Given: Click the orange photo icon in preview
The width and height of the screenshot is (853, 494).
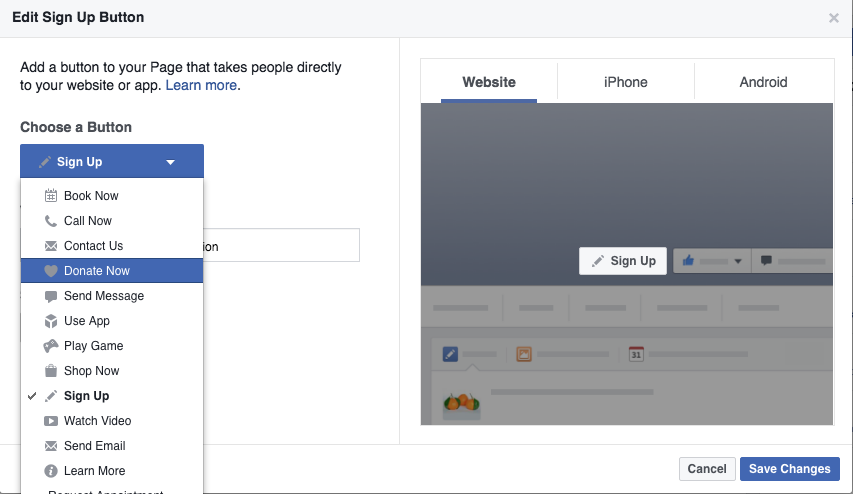Looking at the screenshot, I should tap(524, 355).
